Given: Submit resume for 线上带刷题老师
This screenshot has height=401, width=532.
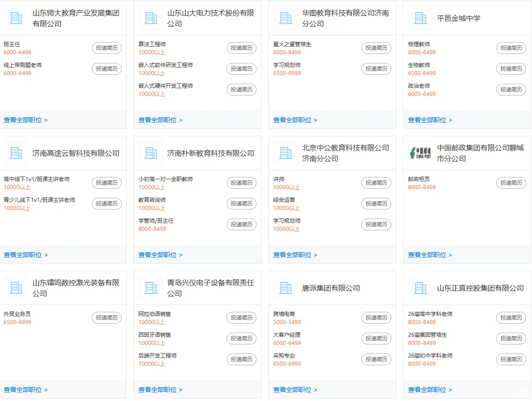Looking at the screenshot, I should [107, 69].
